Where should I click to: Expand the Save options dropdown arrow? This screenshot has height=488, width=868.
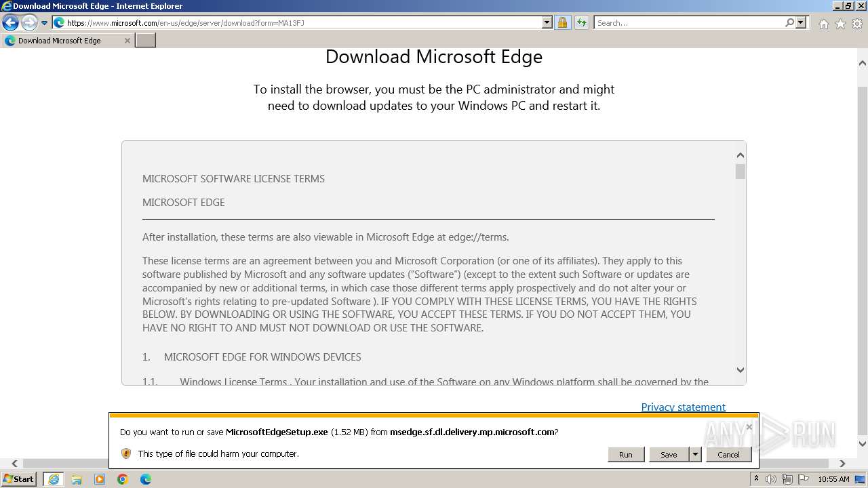pyautogui.click(x=695, y=455)
